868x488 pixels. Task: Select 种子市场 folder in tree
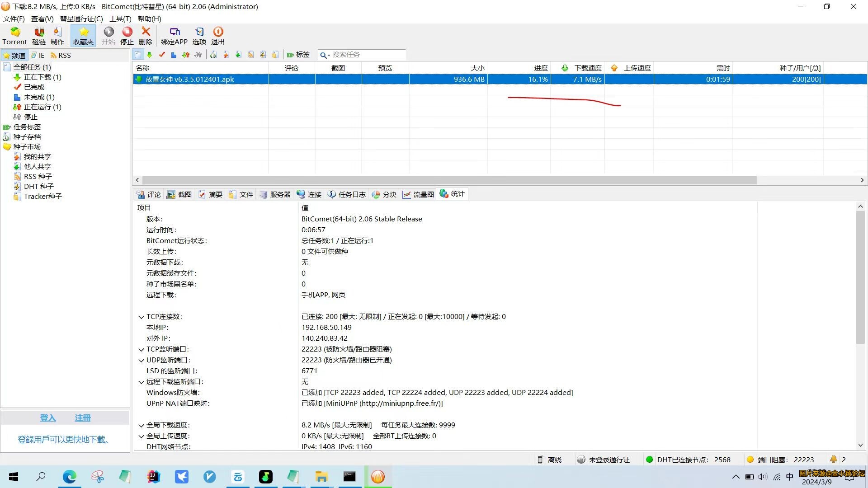point(27,146)
